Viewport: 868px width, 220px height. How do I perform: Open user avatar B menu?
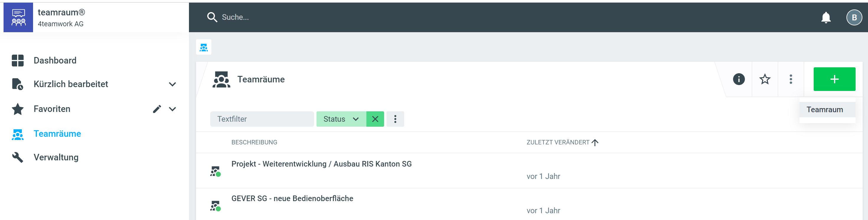854,17
